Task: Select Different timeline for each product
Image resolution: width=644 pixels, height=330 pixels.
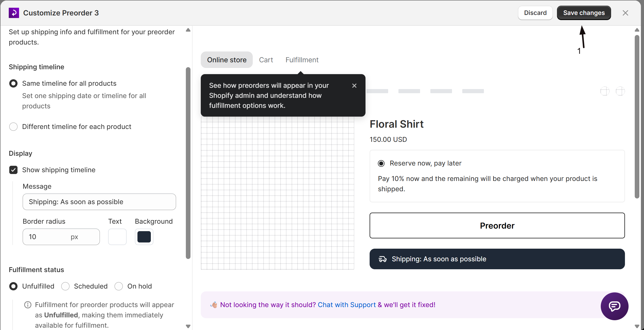Action: (13, 127)
